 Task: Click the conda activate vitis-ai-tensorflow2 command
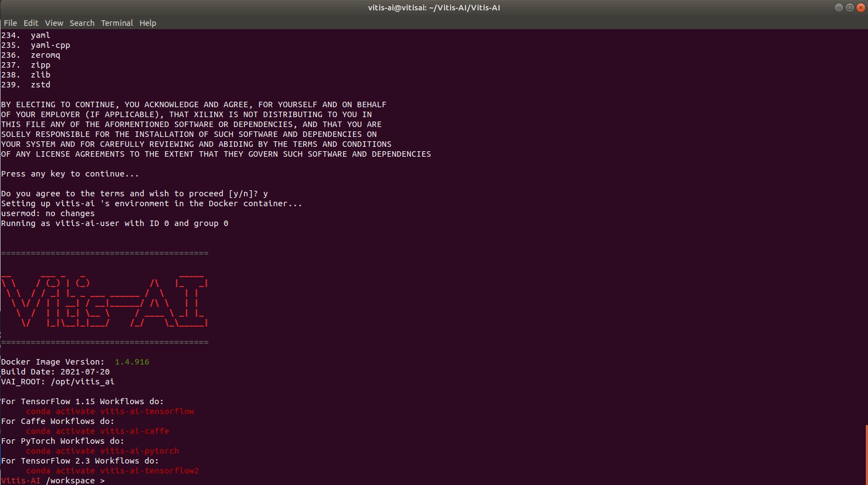(x=112, y=471)
